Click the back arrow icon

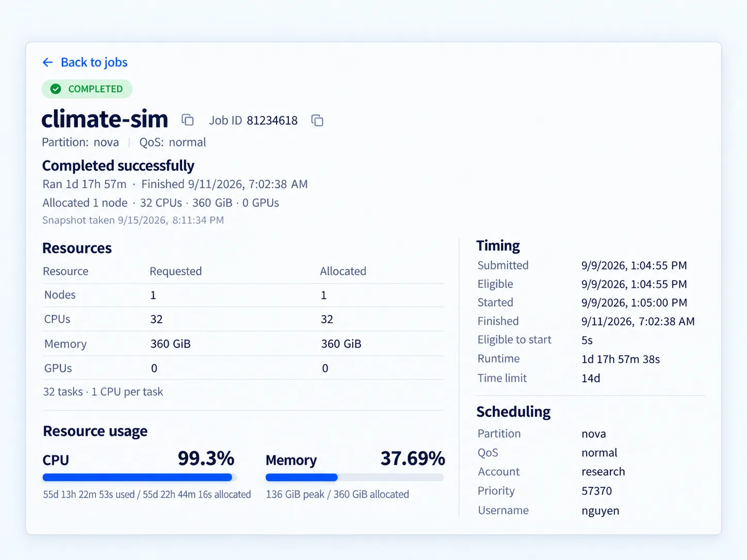[x=47, y=62]
